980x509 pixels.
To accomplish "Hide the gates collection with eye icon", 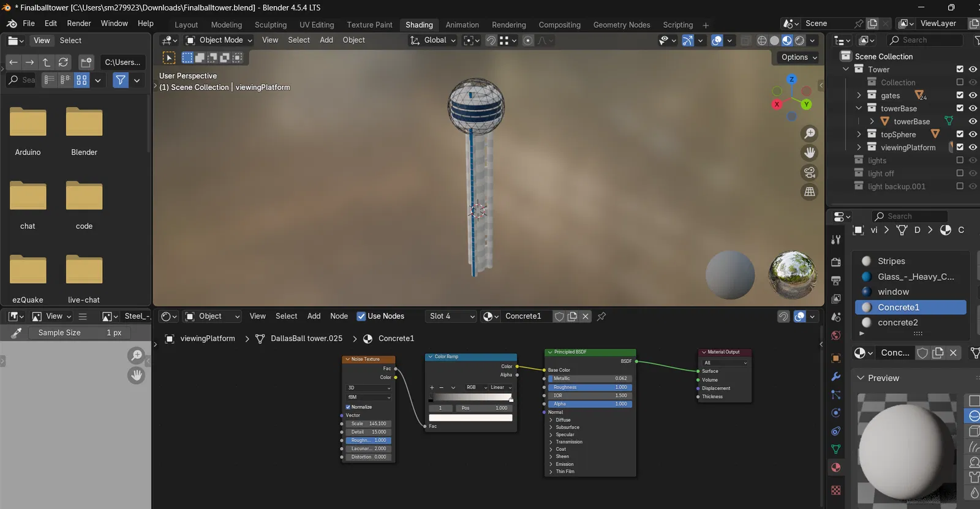I will point(973,96).
